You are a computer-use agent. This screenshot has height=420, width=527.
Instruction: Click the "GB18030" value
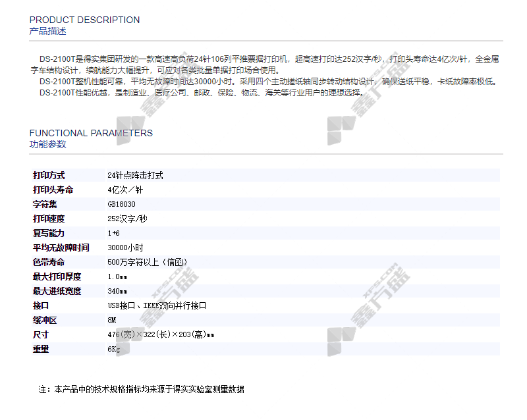[x=121, y=204]
